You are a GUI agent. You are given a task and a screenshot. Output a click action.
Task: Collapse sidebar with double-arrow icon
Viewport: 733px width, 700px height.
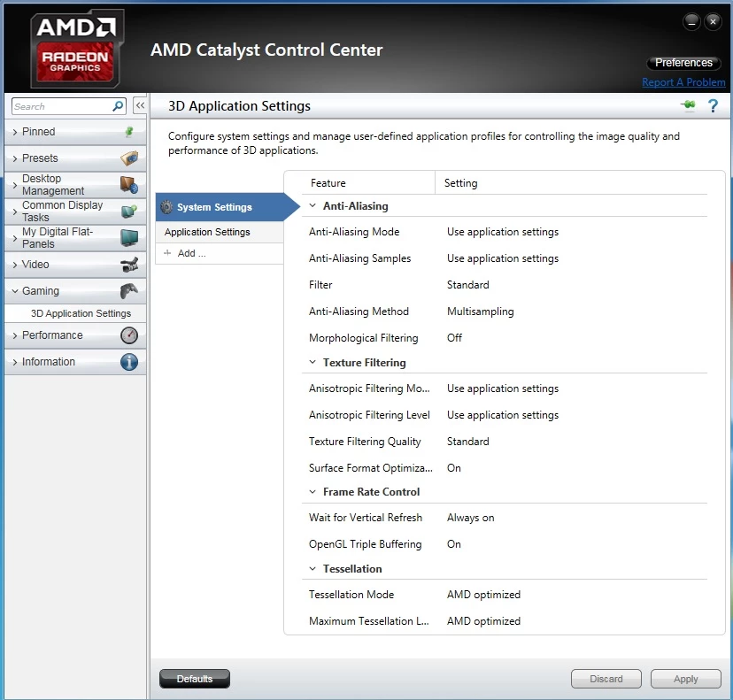click(140, 105)
